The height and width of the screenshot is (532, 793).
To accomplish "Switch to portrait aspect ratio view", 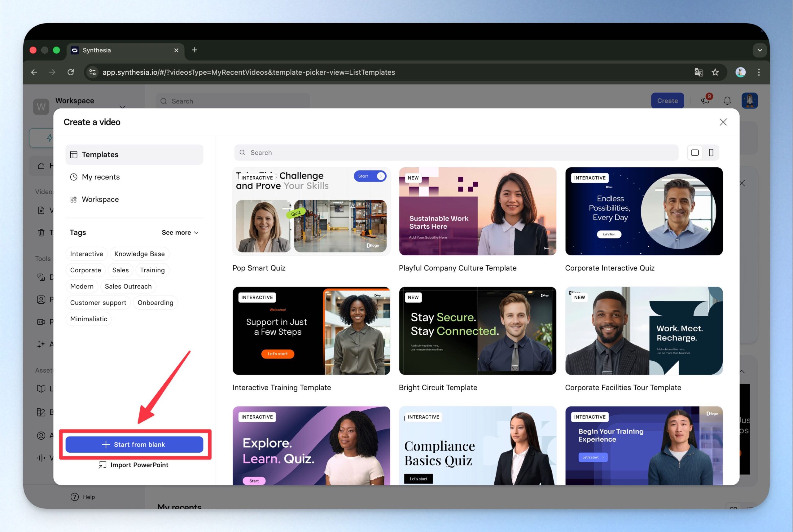I will tap(711, 153).
